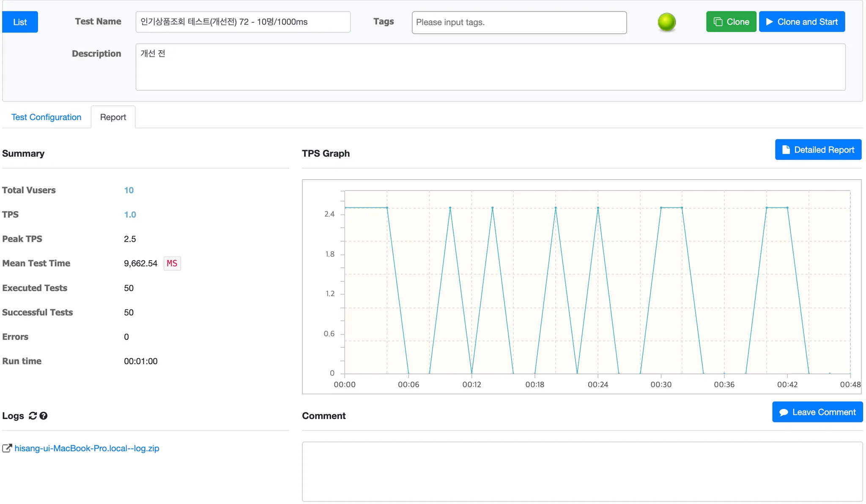Screen dimensions: 866x504
Task: Click the external link icon before log file
Action: [x=7, y=448]
